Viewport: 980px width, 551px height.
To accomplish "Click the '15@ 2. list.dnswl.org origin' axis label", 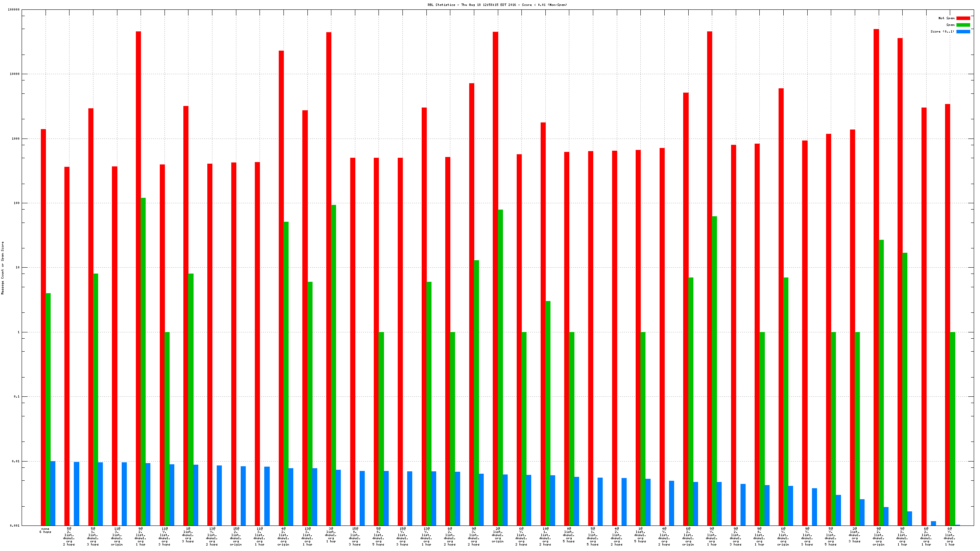I will point(236,536).
